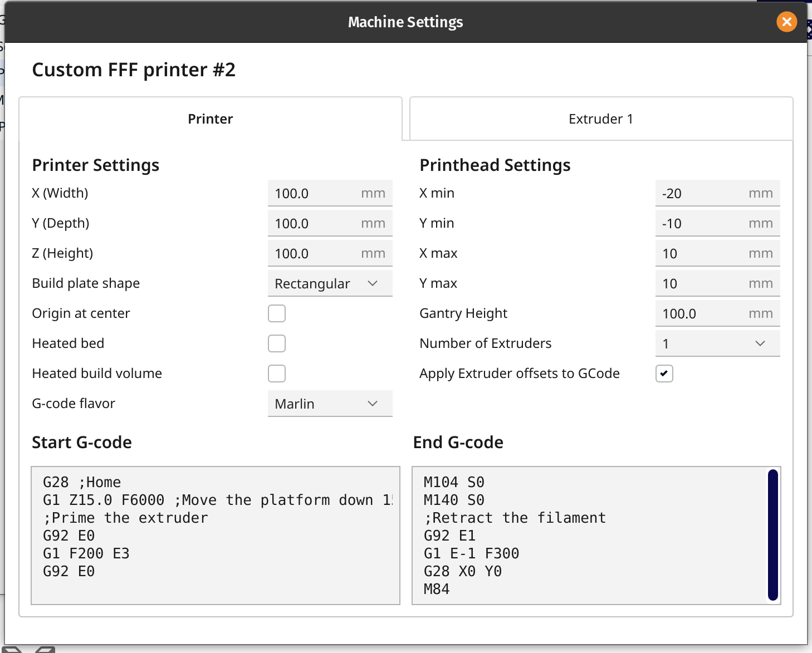The image size is (812, 653).
Task: Select the X max value field
Action: click(x=717, y=253)
